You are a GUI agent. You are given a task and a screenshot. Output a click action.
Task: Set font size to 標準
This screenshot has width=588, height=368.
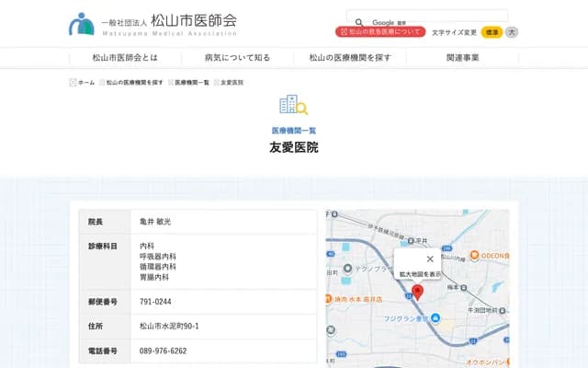492,32
